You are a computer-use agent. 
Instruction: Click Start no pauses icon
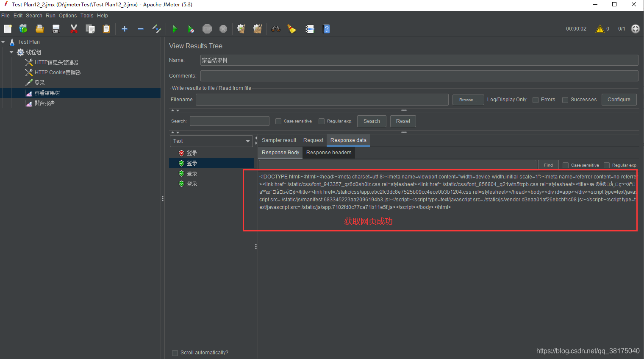[x=191, y=29]
